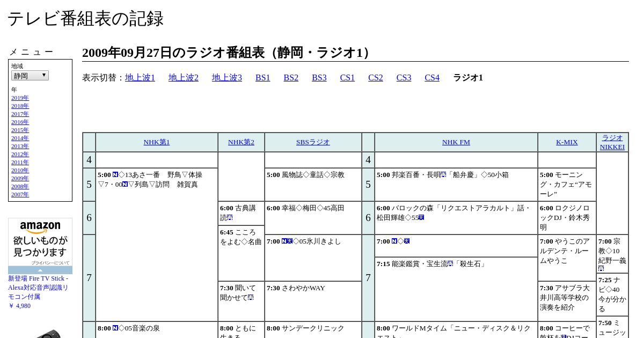Open the NHK第2 channel header link
644x338 pixels.
click(241, 142)
